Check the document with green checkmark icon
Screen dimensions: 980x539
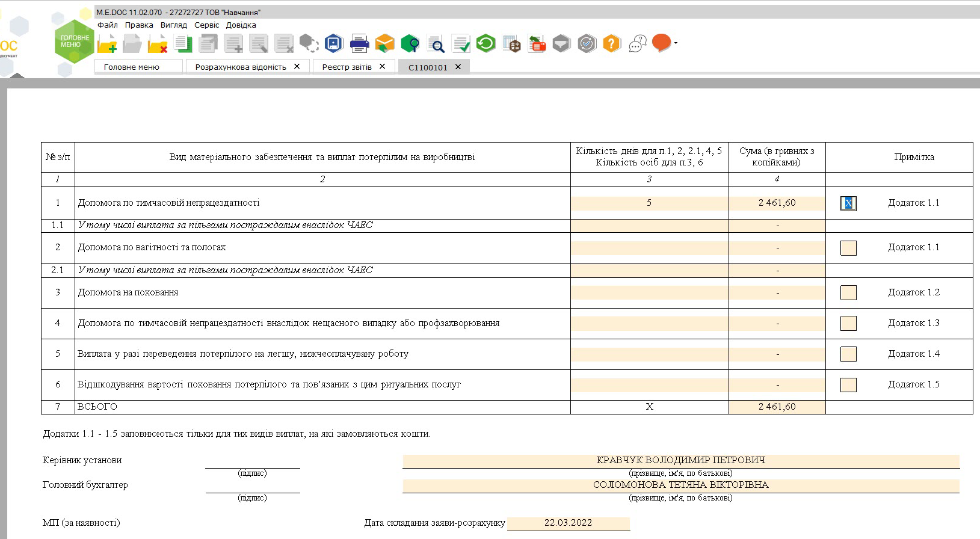(461, 44)
